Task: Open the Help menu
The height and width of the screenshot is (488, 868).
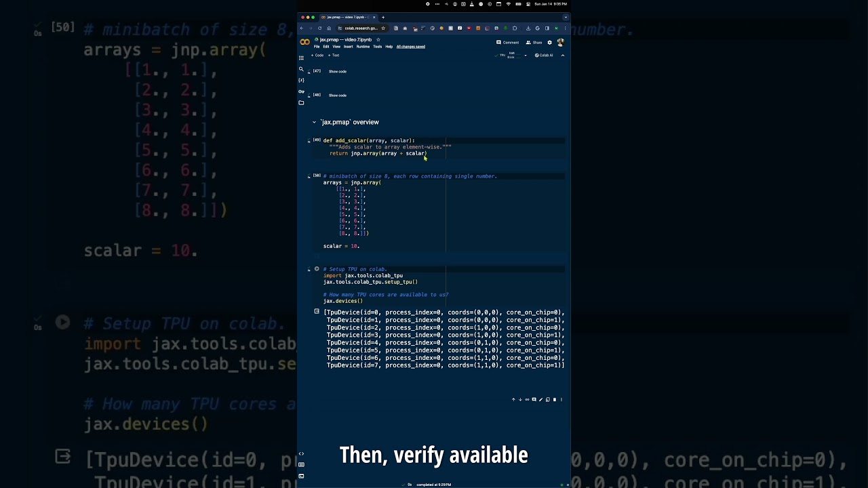Action: point(389,47)
